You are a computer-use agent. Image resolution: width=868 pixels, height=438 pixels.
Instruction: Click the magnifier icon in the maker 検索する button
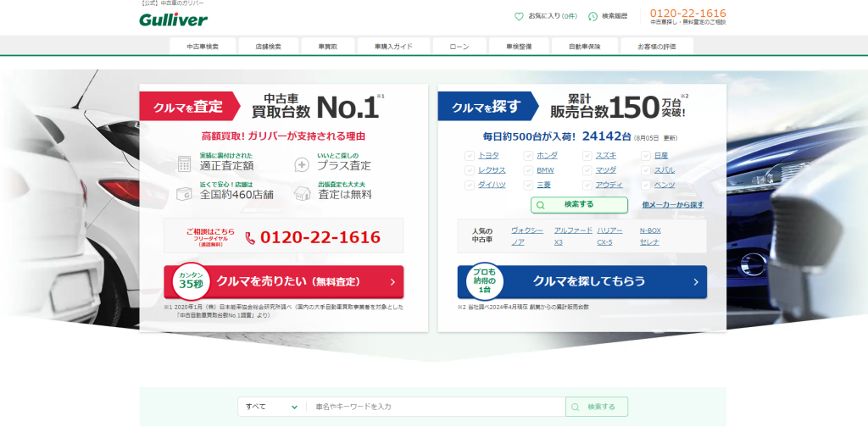click(x=540, y=205)
